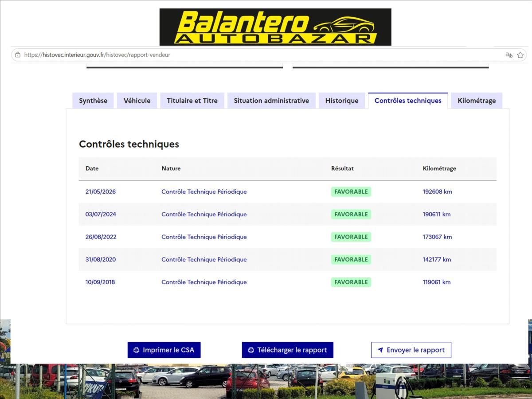Click the FAVORABLE badge for 21/05/2026

[x=351, y=192]
